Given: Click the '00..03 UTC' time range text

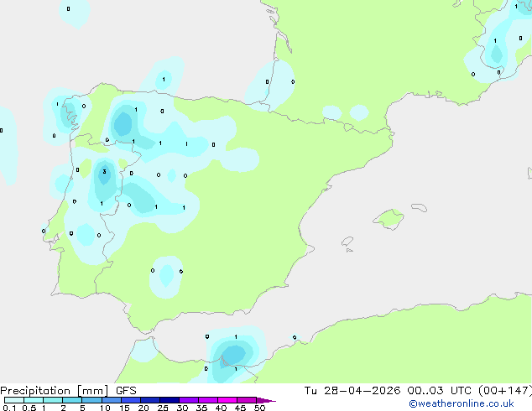Looking at the screenshot, I should [439, 391].
